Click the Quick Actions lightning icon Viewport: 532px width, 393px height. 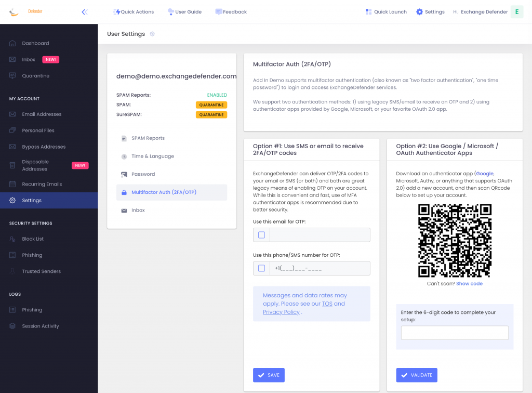click(x=116, y=12)
